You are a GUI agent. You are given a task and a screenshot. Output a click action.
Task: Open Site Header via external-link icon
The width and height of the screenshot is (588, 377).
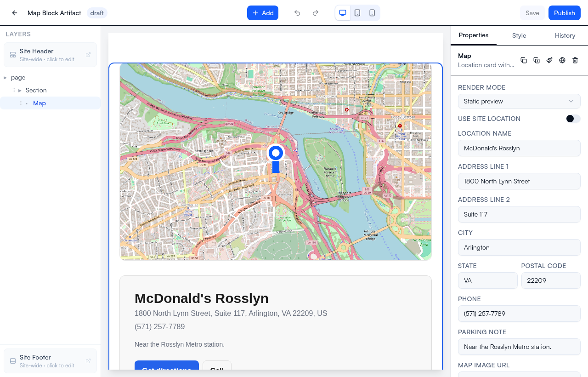[x=88, y=55]
